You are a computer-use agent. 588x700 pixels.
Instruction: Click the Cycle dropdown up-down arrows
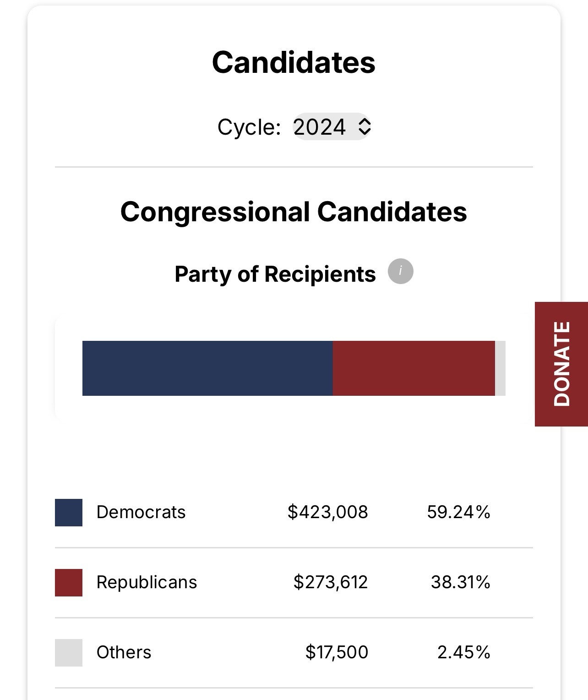[x=364, y=126]
